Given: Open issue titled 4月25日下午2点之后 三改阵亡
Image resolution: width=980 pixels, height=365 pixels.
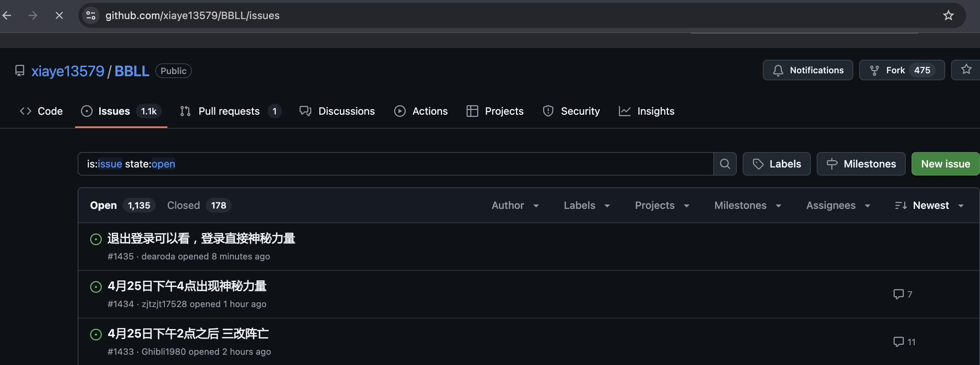Looking at the screenshot, I should [188, 333].
